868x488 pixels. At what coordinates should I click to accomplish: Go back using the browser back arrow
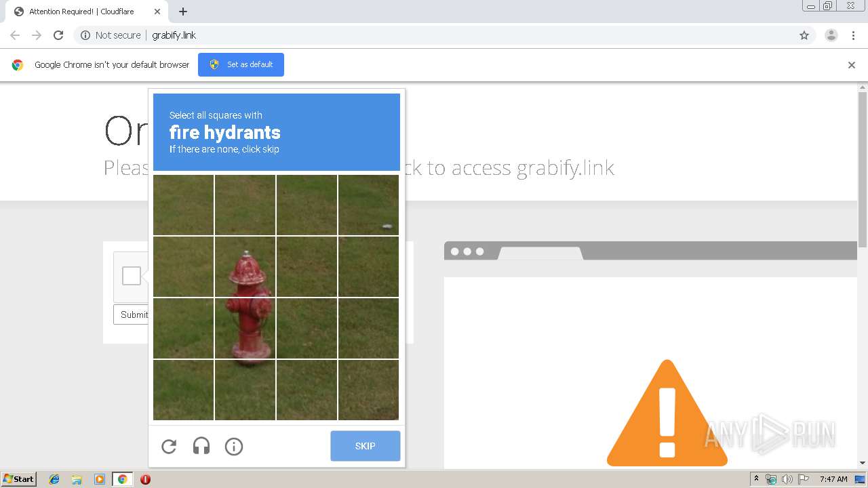click(x=15, y=35)
